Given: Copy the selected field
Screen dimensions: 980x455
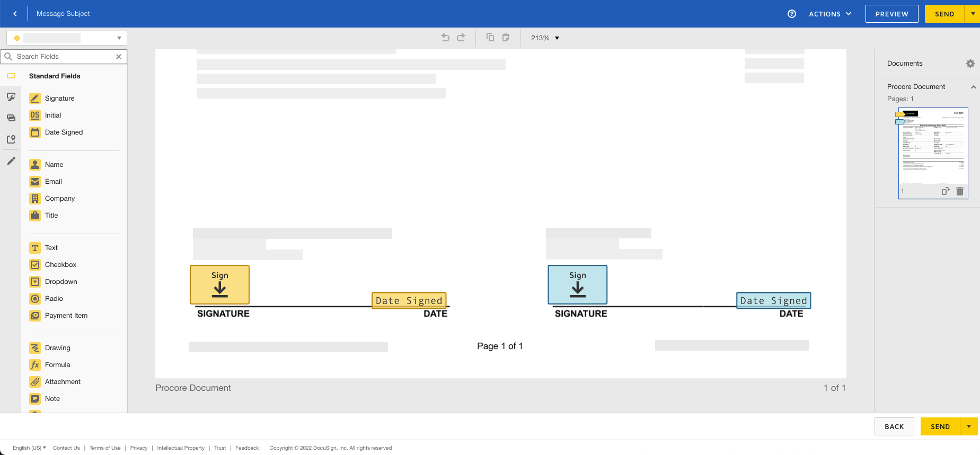Looking at the screenshot, I should tap(490, 38).
